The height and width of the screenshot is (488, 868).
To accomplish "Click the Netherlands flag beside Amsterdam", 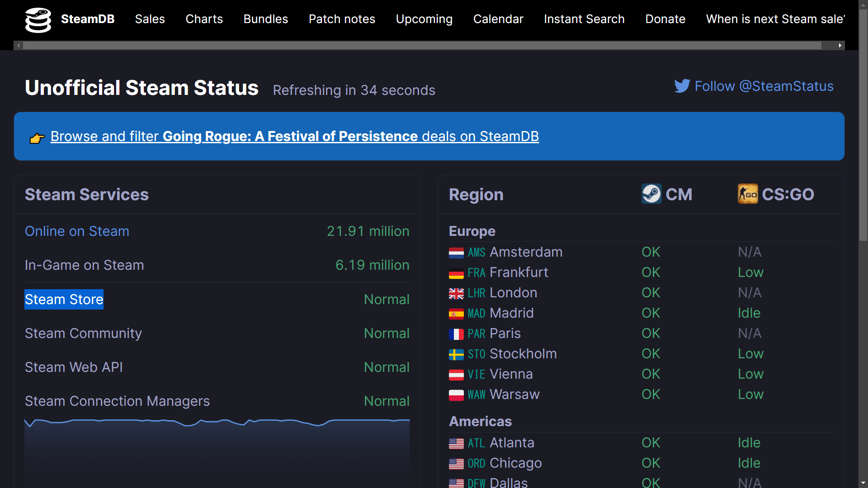I will click(x=456, y=253).
